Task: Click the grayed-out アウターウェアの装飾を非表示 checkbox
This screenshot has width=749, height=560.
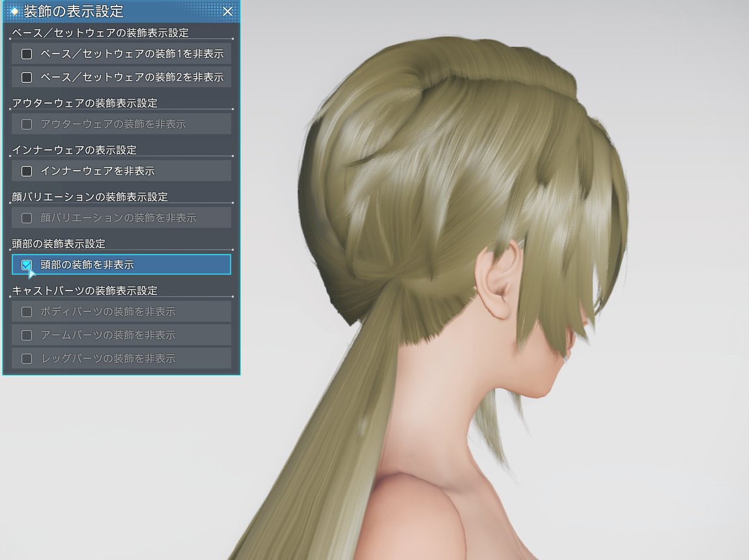Action: [x=27, y=124]
